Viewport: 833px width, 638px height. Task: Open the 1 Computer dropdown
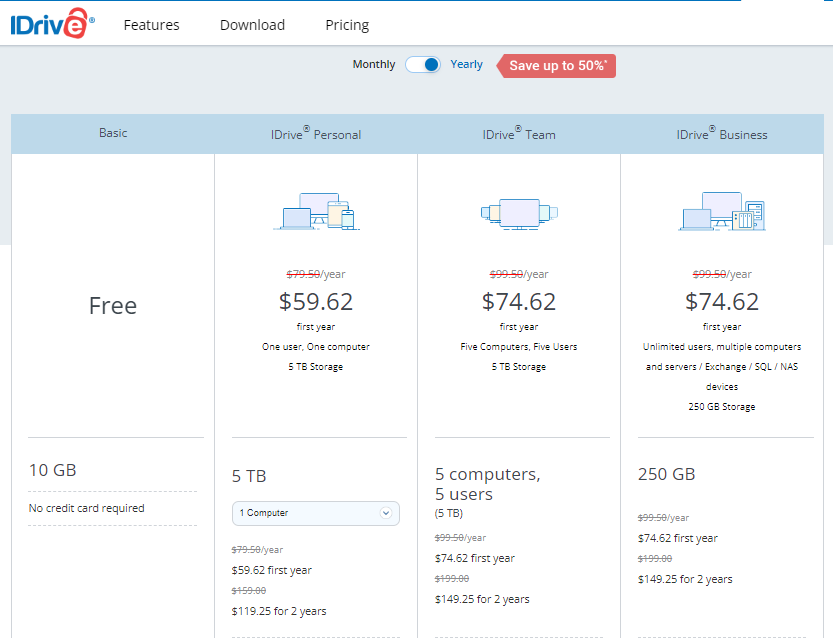(316, 513)
